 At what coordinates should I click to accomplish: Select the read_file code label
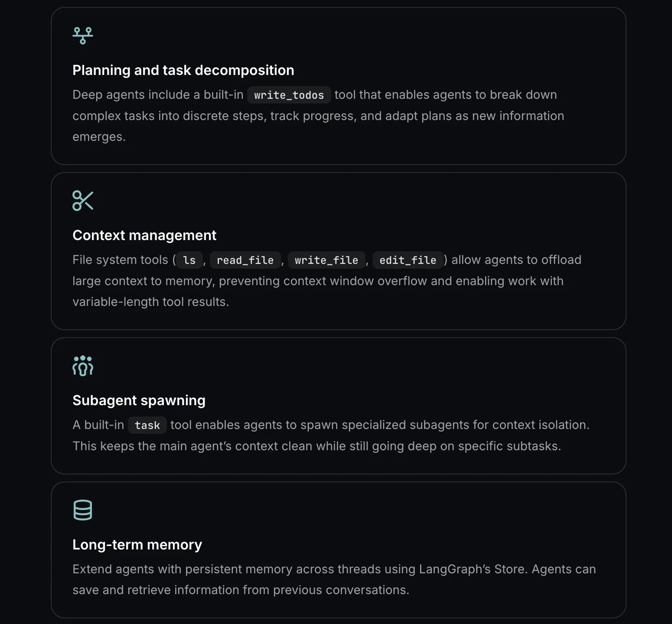[x=245, y=260]
